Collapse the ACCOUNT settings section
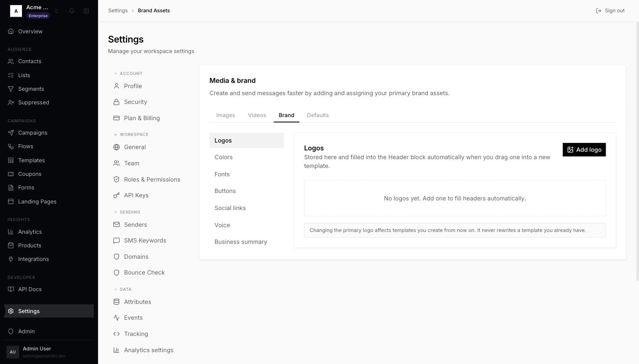This screenshot has height=364, width=639. pos(128,74)
